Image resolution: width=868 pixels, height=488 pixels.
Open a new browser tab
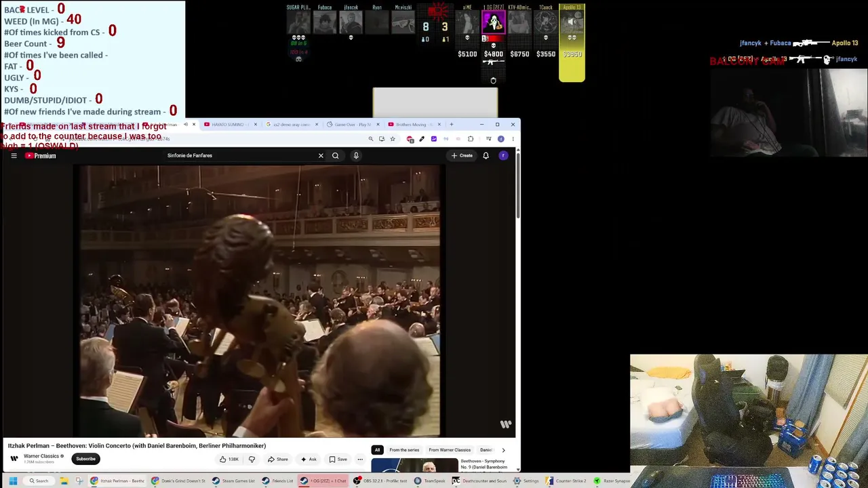coord(452,125)
